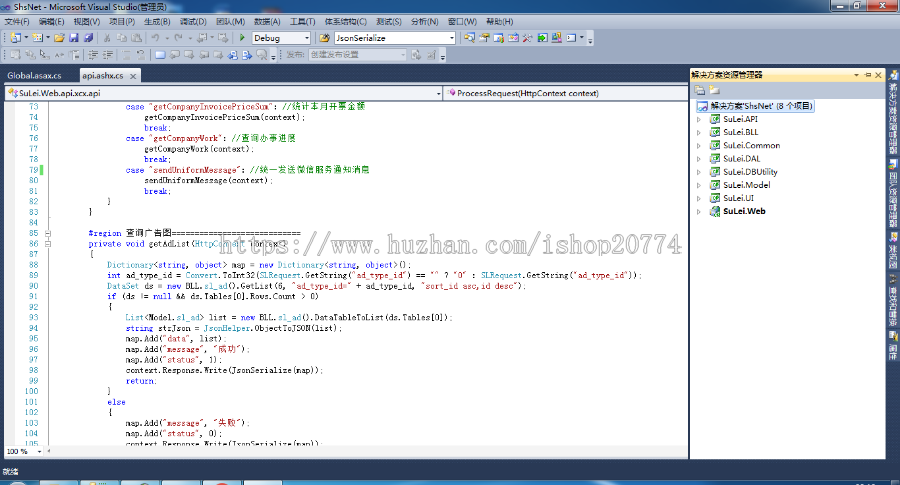900x485 pixels.
Task: Open the 工具(T) menu
Action: [302, 21]
